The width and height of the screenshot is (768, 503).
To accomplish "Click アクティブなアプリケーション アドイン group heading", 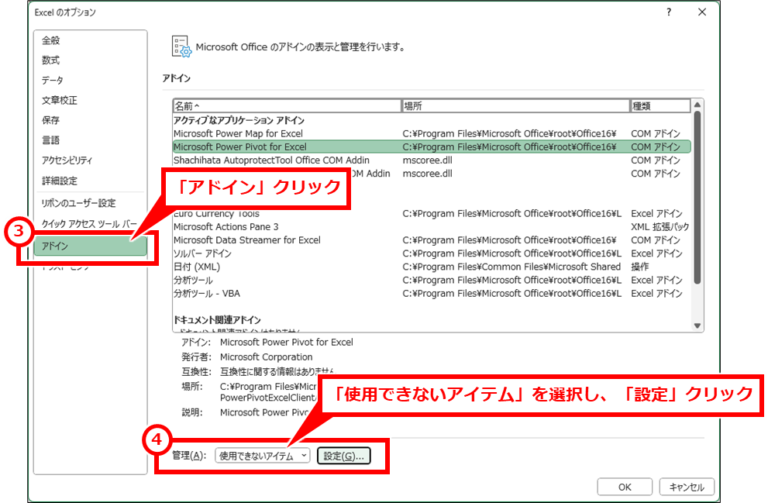I will [239, 120].
